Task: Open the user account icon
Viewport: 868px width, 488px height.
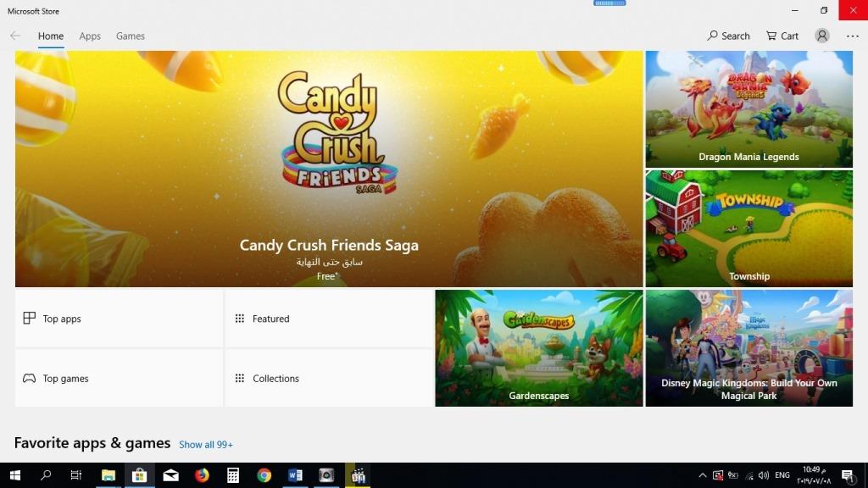Action: pos(822,36)
